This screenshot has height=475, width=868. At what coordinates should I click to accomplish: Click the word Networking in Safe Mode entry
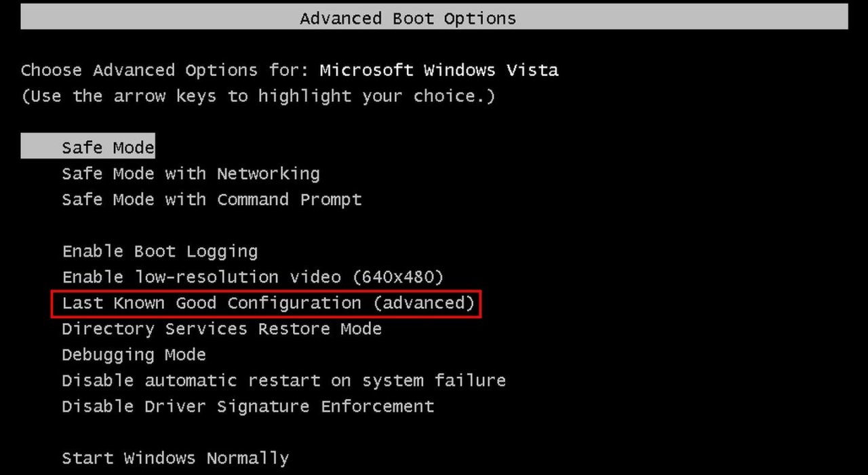(268, 174)
